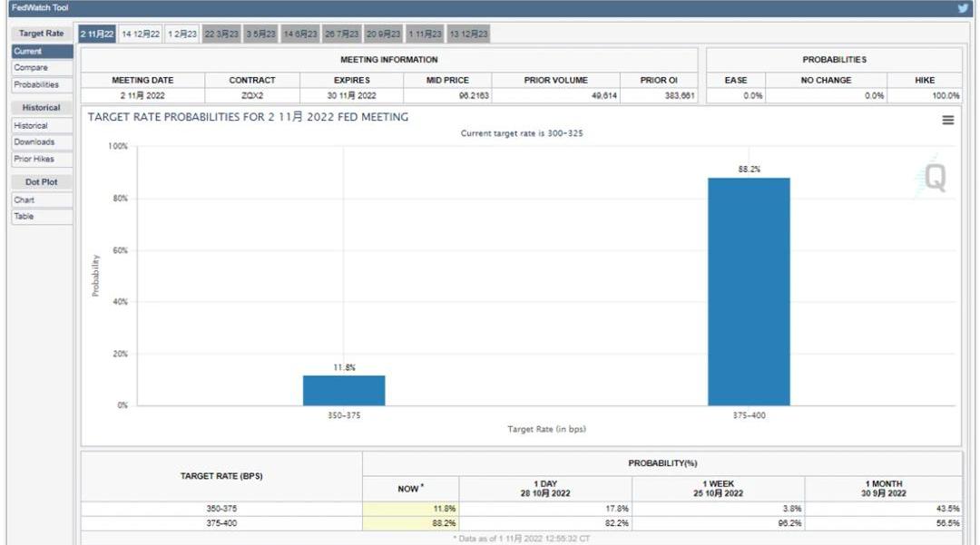Viewport: 980px width, 545px height.
Task: Click the TARGET RATE (BPS) table header
Action: pyautogui.click(x=221, y=476)
